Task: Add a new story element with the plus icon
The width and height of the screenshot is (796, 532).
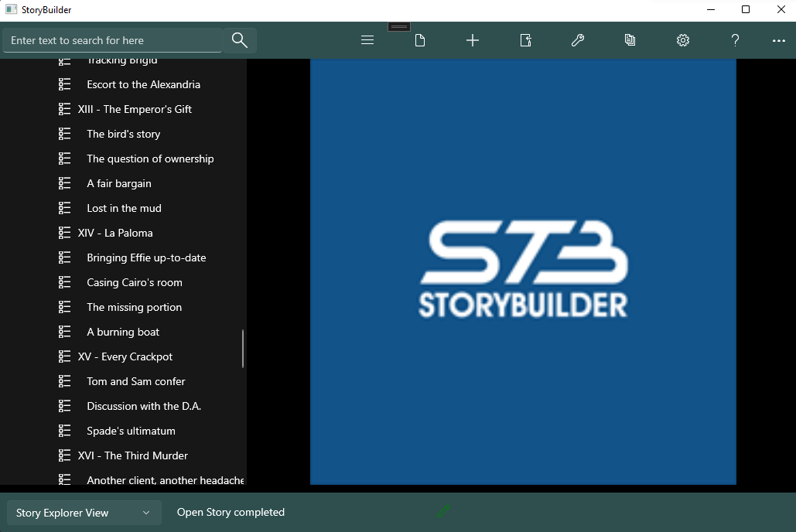Action: 472,39
